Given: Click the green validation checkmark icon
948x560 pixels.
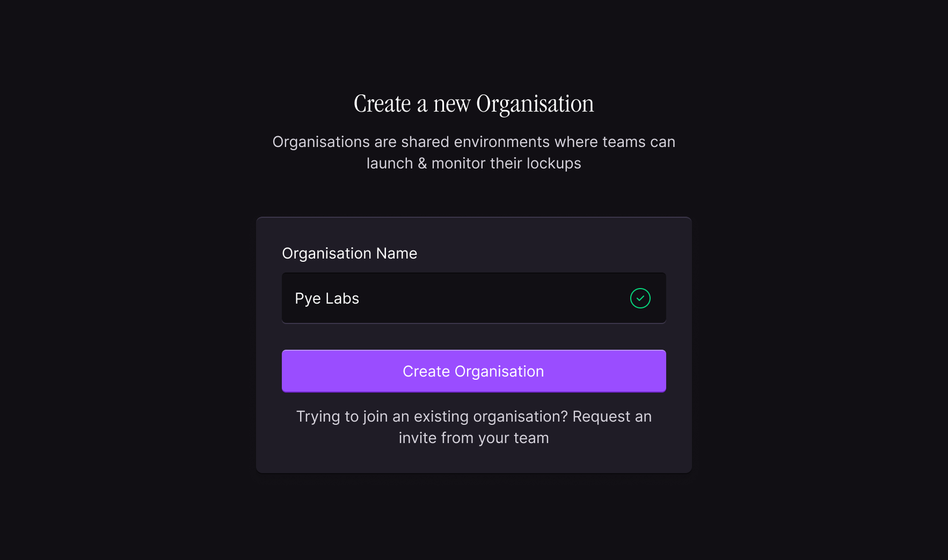Looking at the screenshot, I should pyautogui.click(x=640, y=298).
